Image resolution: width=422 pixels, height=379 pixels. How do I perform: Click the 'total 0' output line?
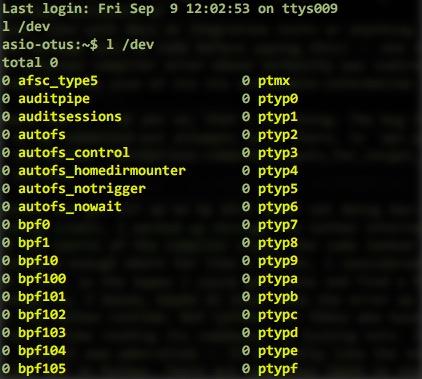tap(30, 63)
